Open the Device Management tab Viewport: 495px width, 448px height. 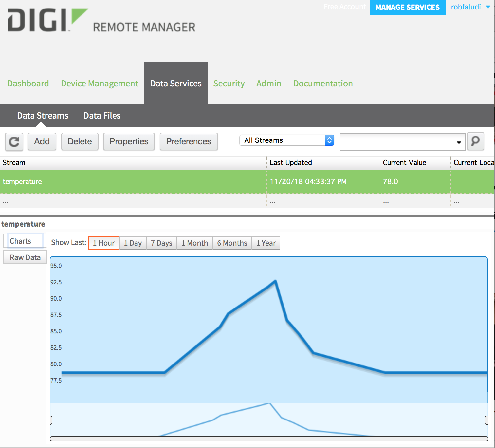tap(100, 84)
